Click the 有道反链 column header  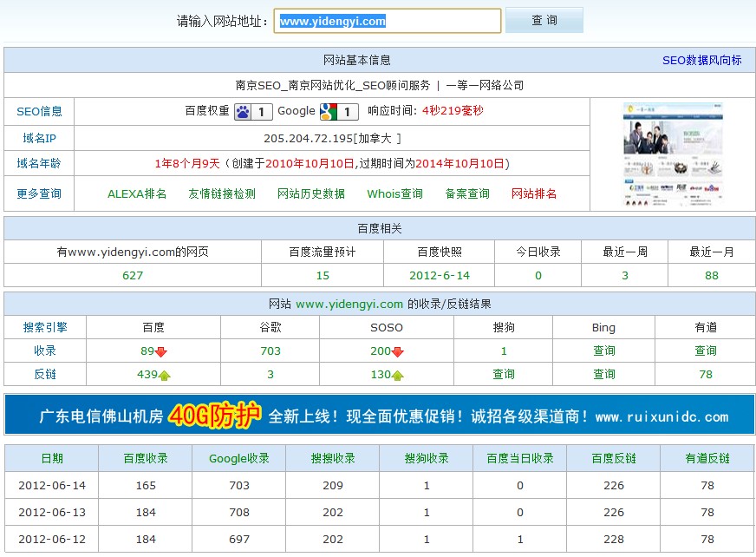pos(707,459)
